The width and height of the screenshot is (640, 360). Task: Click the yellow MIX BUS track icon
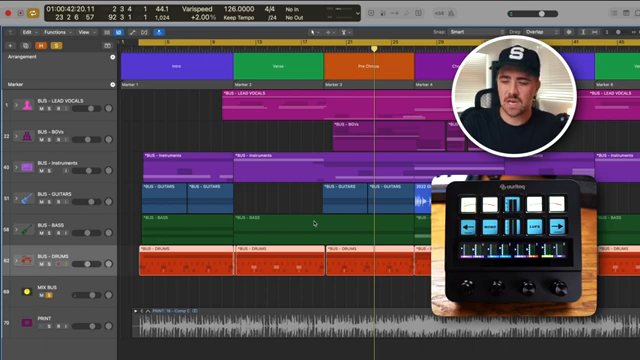27,291
